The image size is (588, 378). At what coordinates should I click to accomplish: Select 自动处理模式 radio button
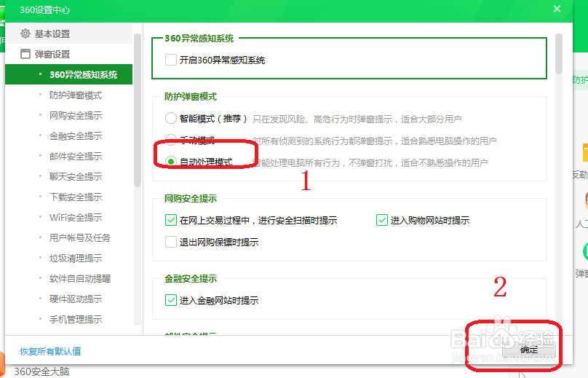(170, 162)
